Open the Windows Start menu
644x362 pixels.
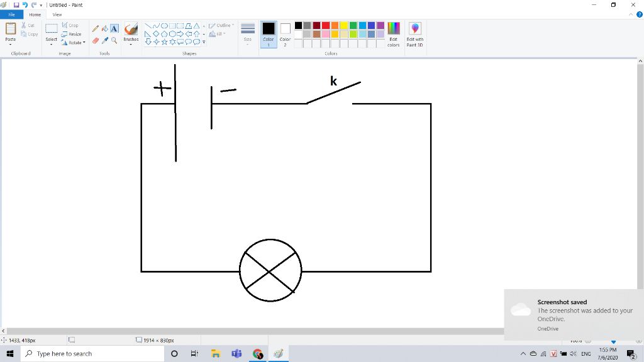[10, 353]
